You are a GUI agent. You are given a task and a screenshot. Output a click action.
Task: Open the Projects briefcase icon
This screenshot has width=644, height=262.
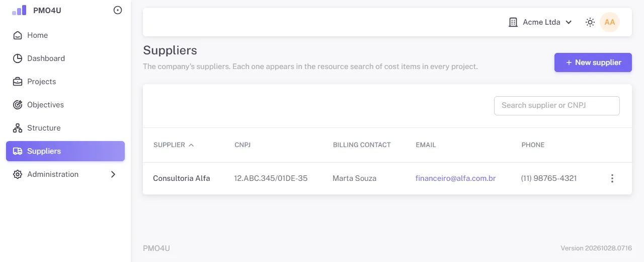pos(18,82)
